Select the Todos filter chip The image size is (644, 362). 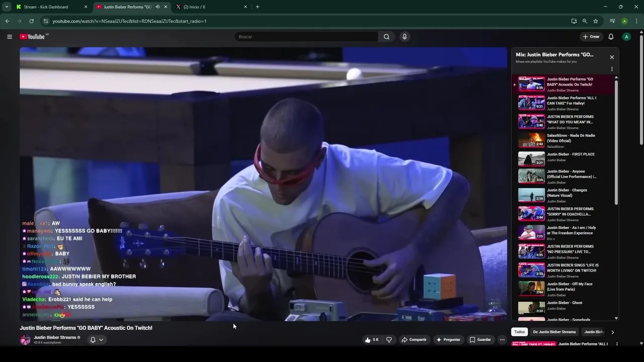point(520,332)
